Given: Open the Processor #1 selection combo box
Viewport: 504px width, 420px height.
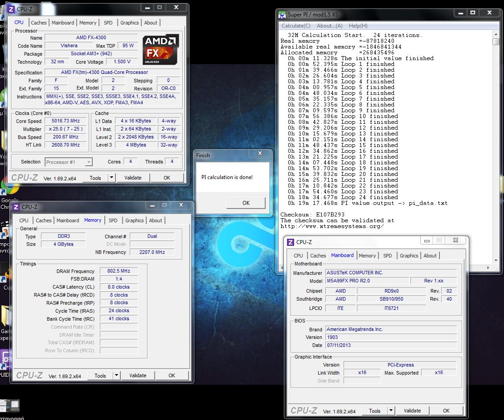Looking at the screenshot, I should (69, 162).
